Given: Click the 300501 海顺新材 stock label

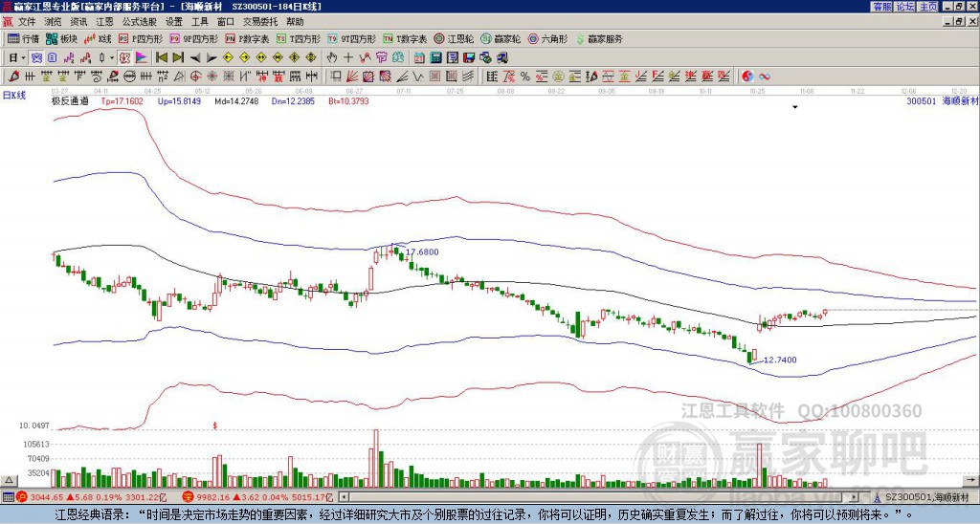Looking at the screenshot, I should [x=942, y=100].
